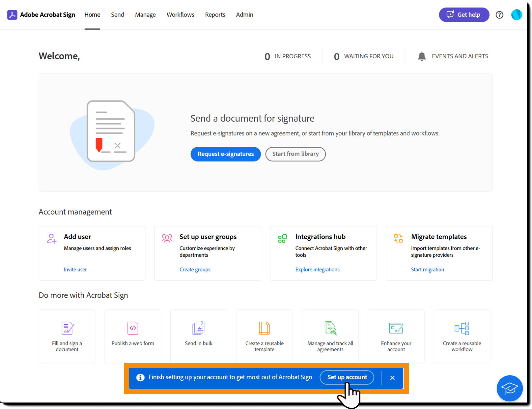Click 'Send in bulk' label
This screenshot has height=409, width=532.
(199, 343)
